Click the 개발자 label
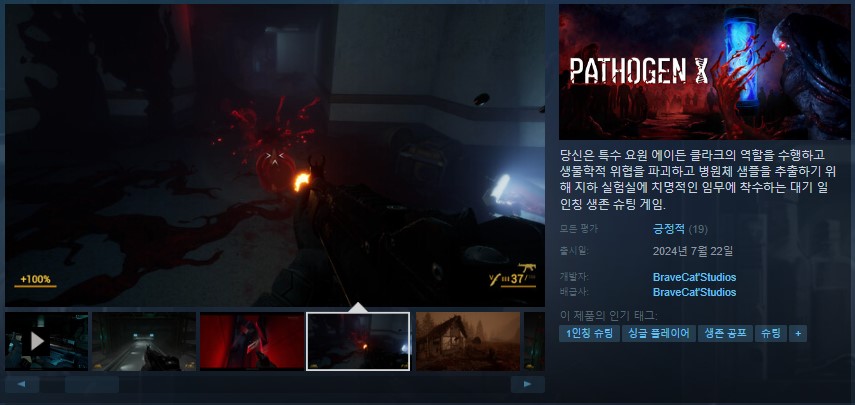The height and width of the screenshot is (405, 855). point(574,276)
